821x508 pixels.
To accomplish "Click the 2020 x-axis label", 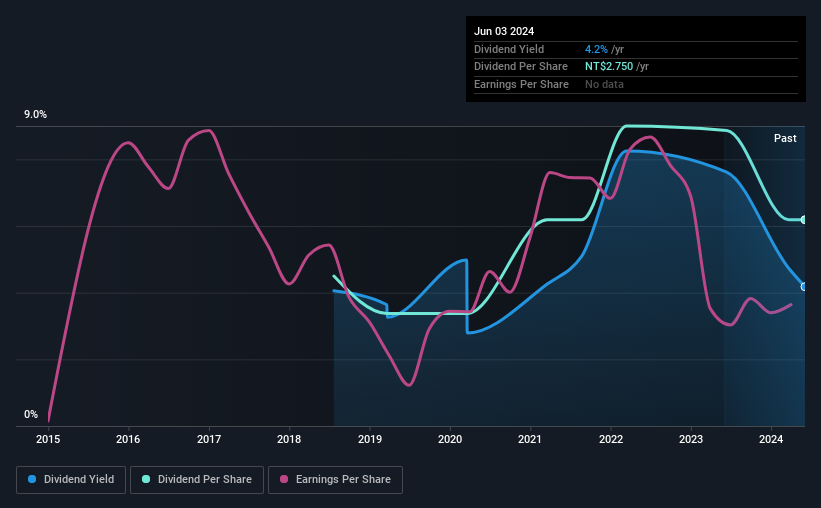I will coord(450,439).
